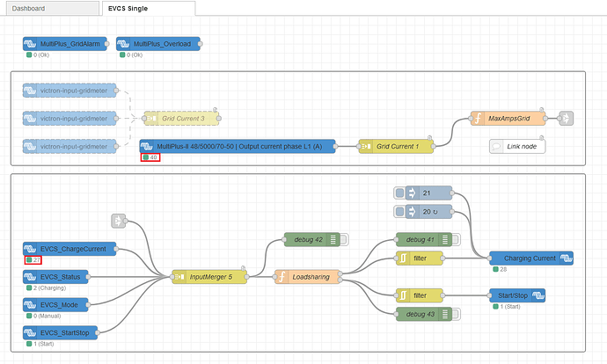Select the Start/Stop output node
Screen dimensions: 607x364
click(517, 295)
